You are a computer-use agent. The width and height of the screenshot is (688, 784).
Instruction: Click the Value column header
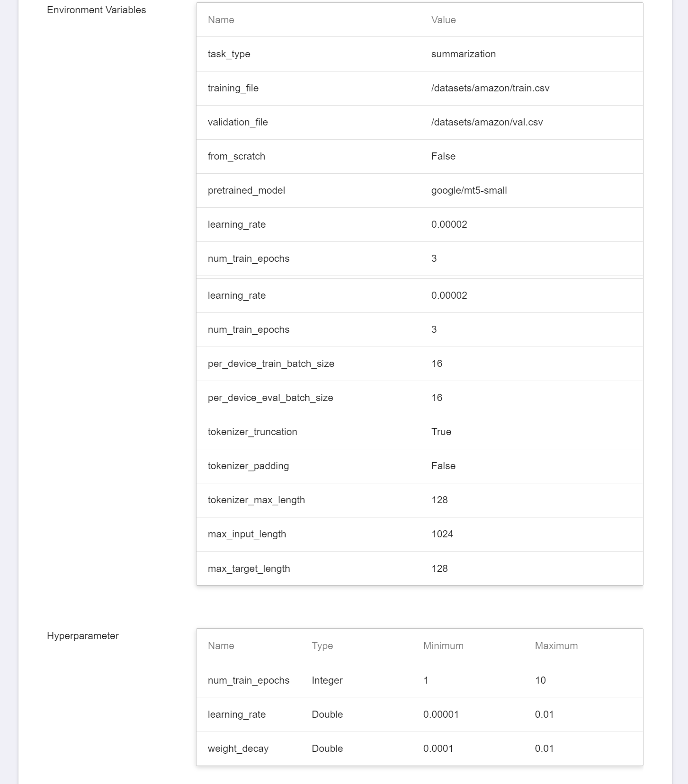point(443,20)
